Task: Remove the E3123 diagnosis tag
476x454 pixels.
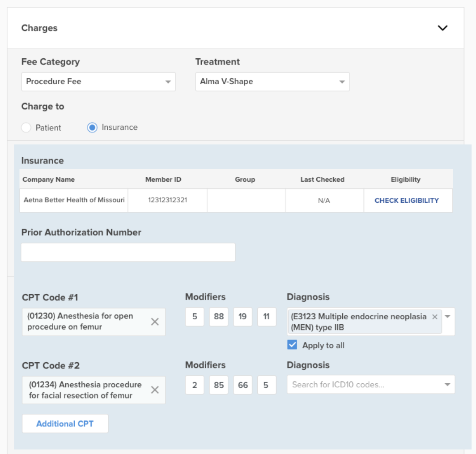Action: [x=435, y=317]
